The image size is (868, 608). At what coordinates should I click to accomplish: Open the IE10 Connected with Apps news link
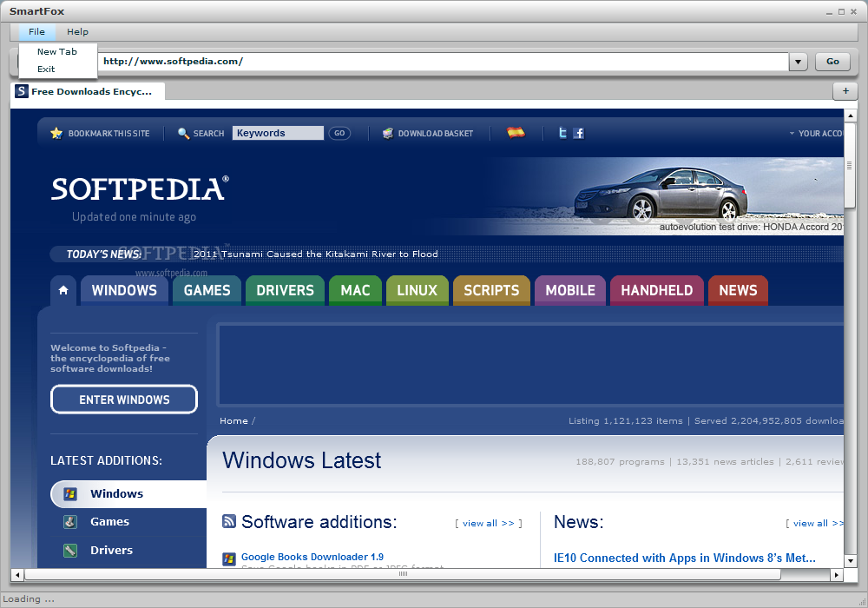[685, 558]
